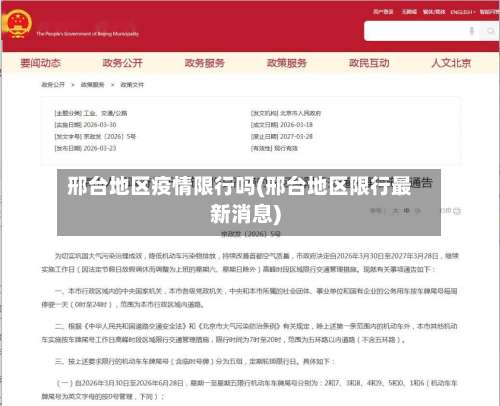Click the 成文日期 value 2026-03-18

pyautogui.click(x=296, y=125)
